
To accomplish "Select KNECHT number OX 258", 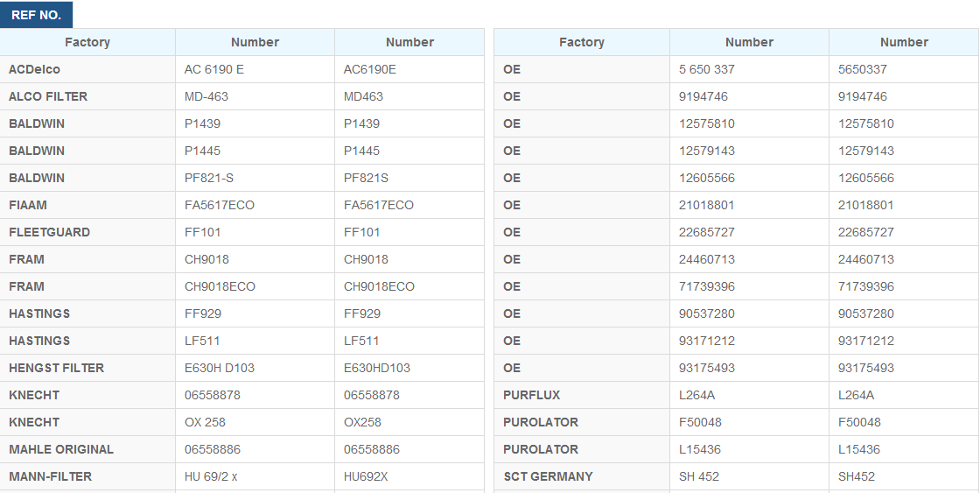I will click(x=205, y=422).
